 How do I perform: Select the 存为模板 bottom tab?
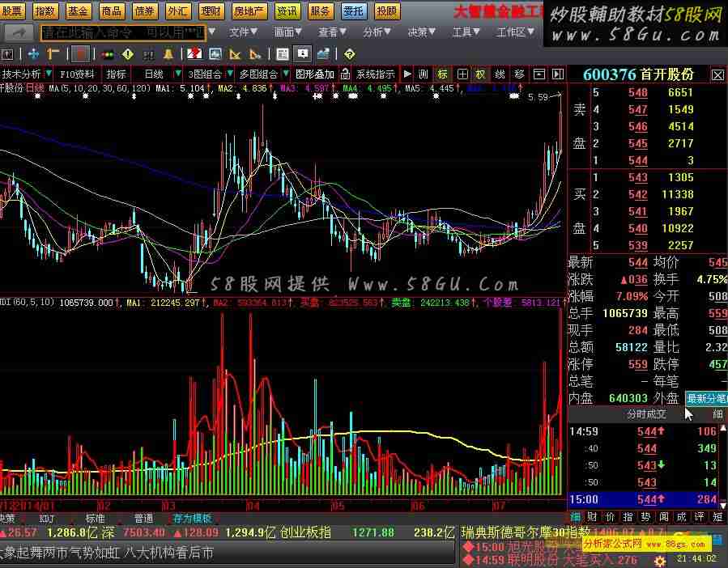[192, 518]
